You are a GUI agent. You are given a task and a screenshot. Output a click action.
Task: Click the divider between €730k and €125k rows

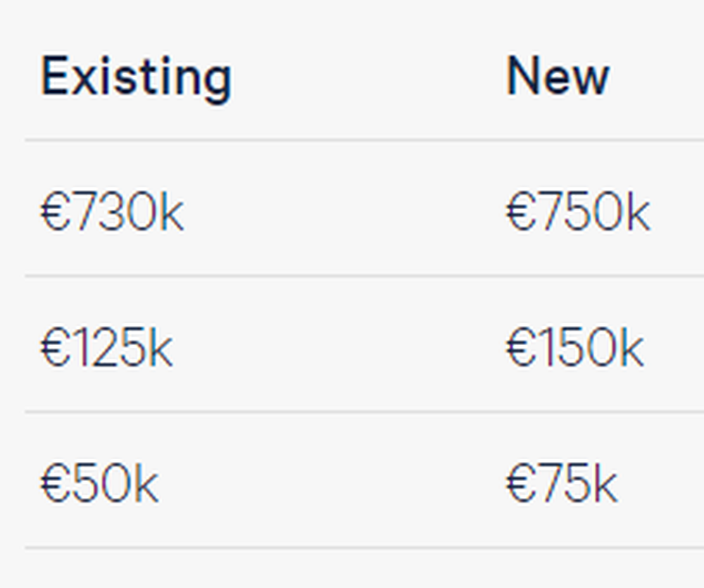point(364,276)
